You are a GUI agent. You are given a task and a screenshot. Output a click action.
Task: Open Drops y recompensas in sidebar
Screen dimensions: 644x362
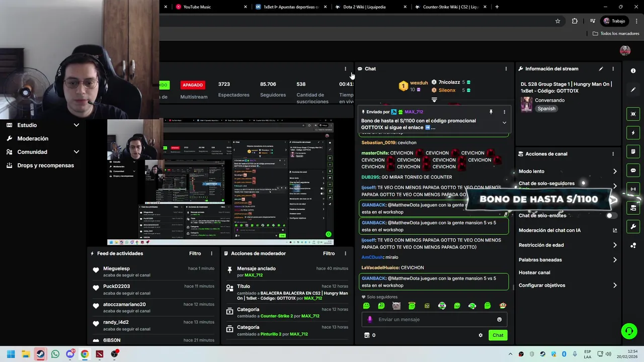[x=45, y=165]
